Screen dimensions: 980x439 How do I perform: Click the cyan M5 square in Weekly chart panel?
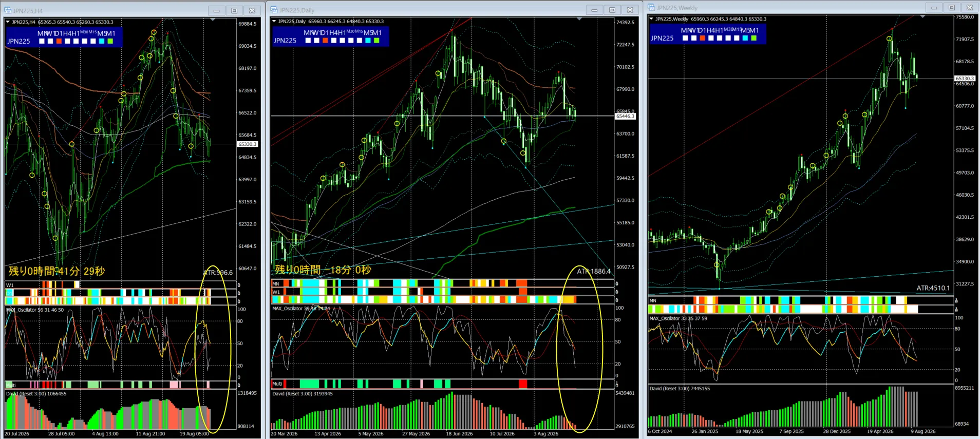pos(745,38)
